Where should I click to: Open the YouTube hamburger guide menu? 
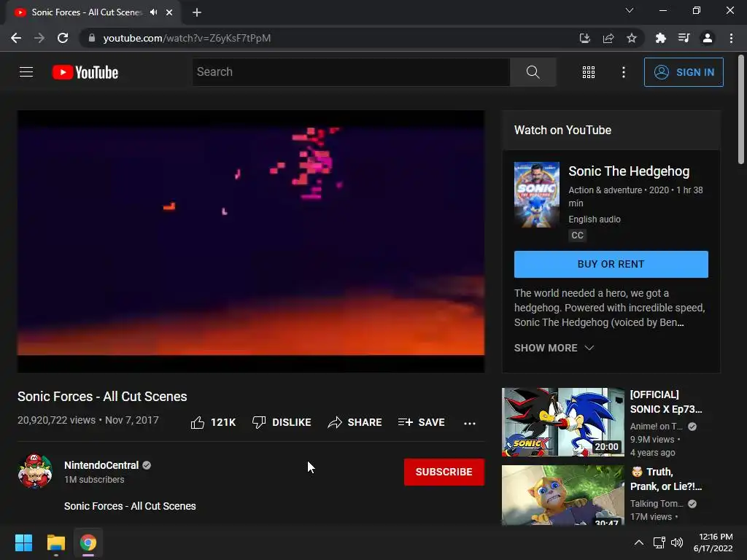[26, 72]
